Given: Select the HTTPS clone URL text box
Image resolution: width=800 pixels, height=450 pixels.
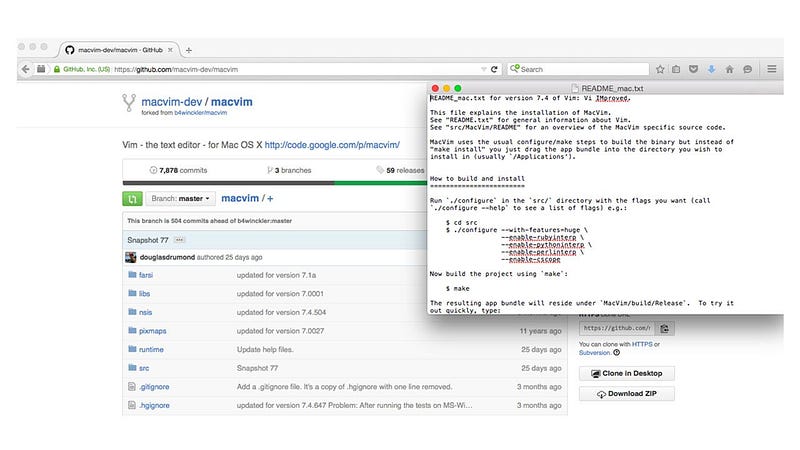Looking at the screenshot, I should 617,328.
